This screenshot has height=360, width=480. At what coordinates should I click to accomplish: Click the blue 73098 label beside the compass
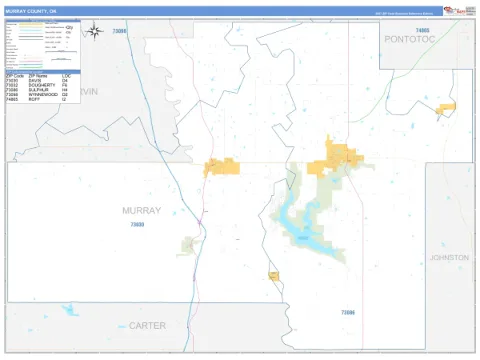(119, 31)
